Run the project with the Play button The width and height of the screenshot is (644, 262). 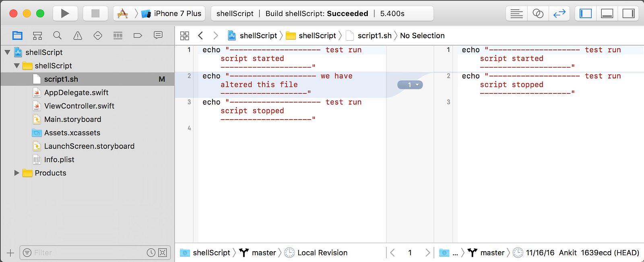pyautogui.click(x=65, y=13)
